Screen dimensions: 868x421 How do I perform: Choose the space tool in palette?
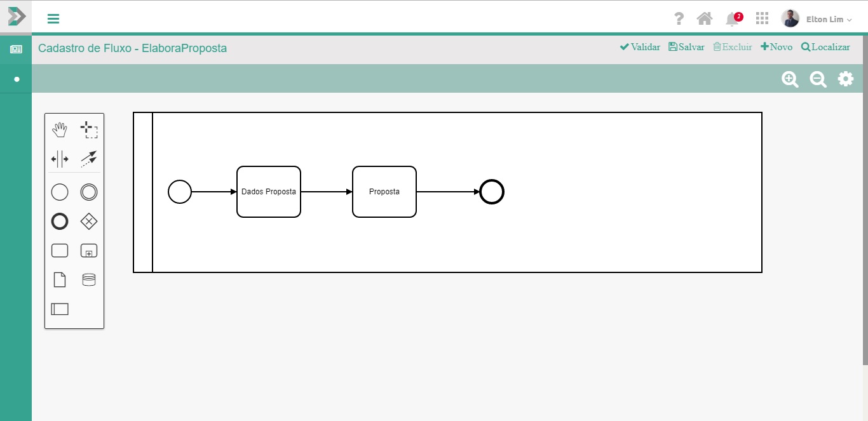(59, 159)
